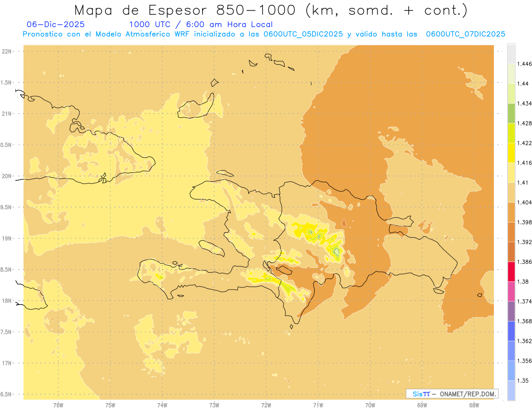Click the '0600UTC_05DIC2025' initialization time
Screen dimensions: 532x411
tap(303, 34)
